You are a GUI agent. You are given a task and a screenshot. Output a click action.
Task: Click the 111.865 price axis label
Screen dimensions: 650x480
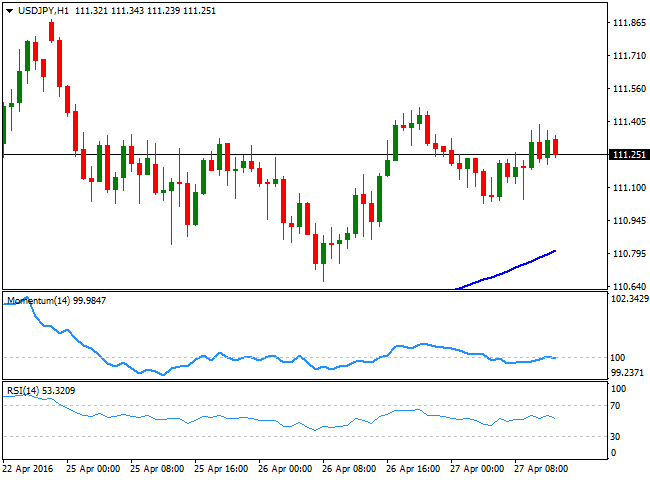coord(629,23)
